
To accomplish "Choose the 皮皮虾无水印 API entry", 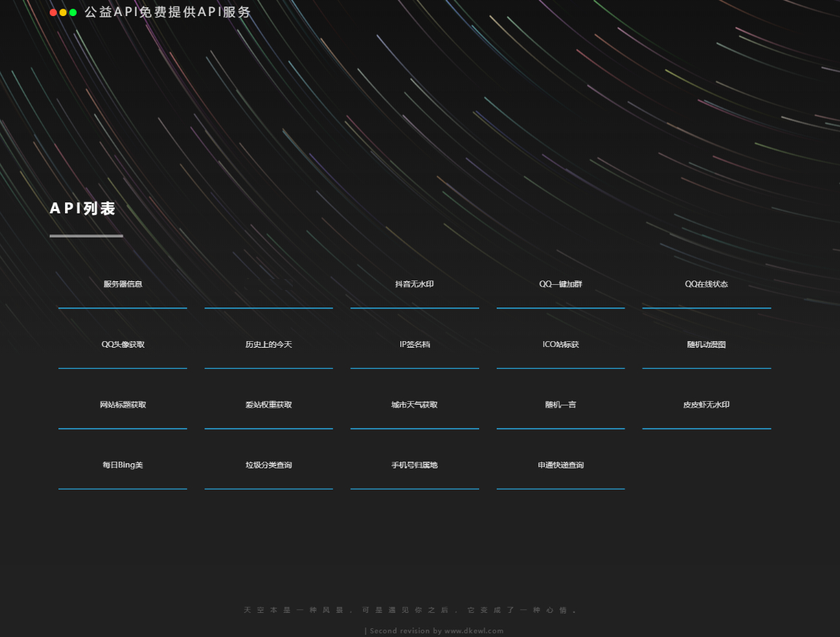I will (x=706, y=405).
